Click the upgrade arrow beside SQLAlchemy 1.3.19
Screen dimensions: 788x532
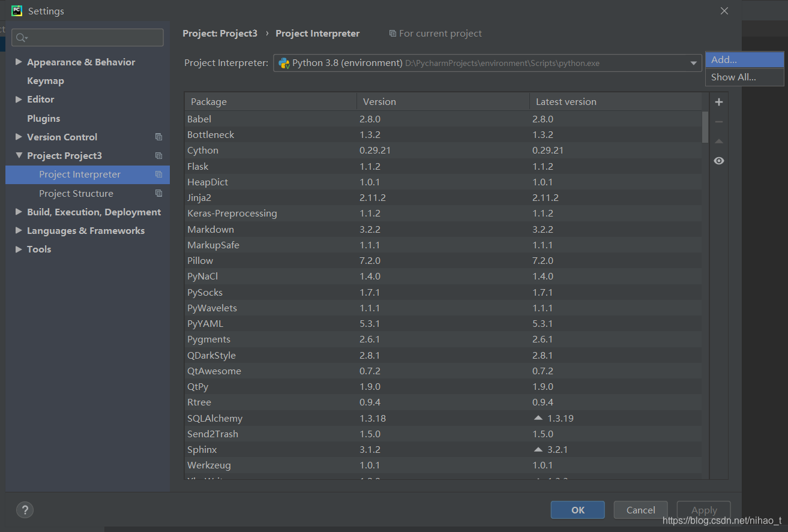pyautogui.click(x=538, y=418)
